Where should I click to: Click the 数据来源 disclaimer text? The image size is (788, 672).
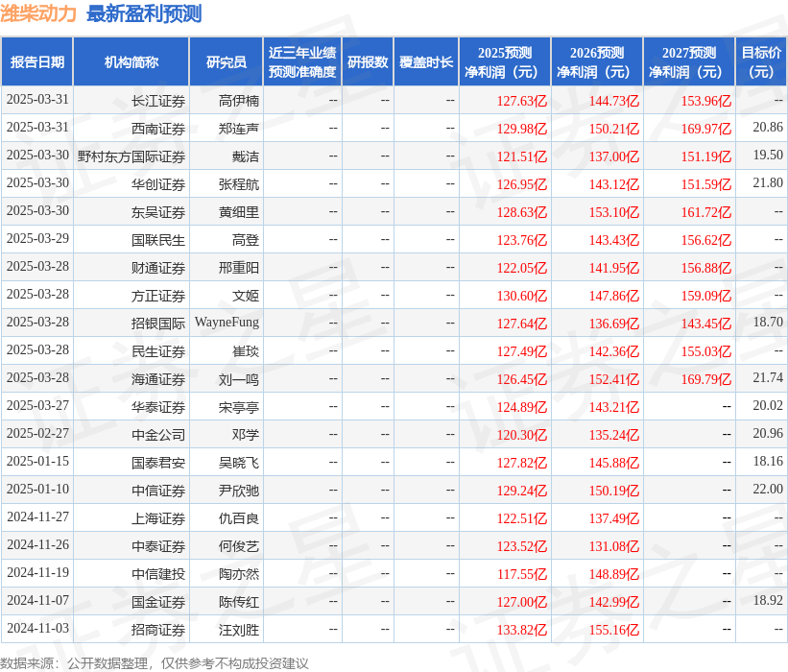154,663
